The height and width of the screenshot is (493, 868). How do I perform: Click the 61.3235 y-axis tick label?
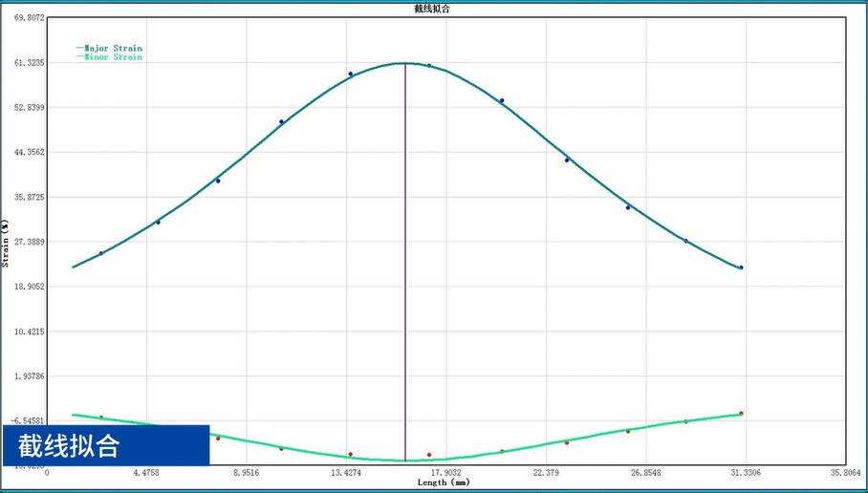[25, 63]
